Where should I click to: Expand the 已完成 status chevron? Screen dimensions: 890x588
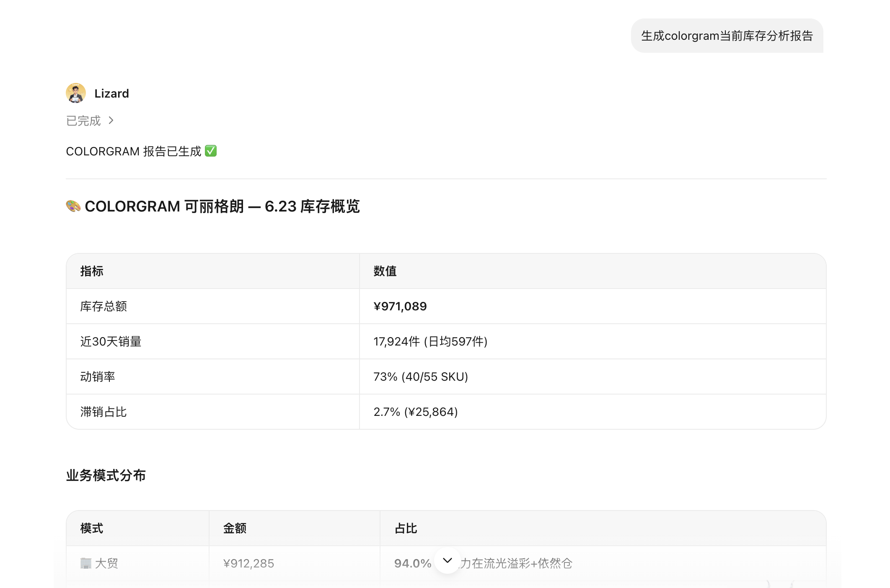click(x=111, y=121)
